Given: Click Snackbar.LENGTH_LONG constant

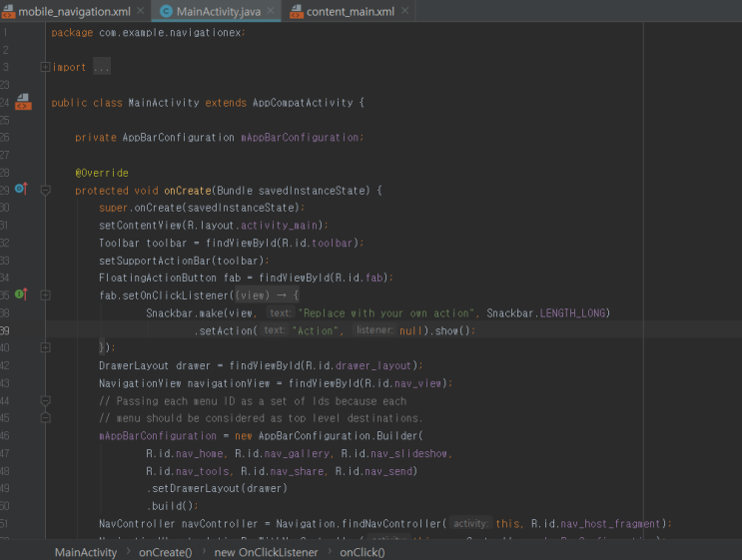Looking at the screenshot, I should tap(545, 313).
